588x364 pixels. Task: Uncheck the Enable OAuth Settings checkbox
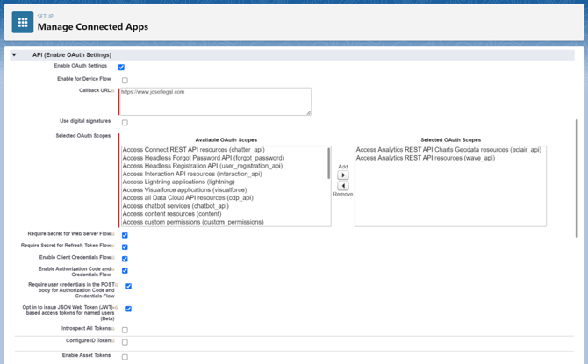[121, 68]
